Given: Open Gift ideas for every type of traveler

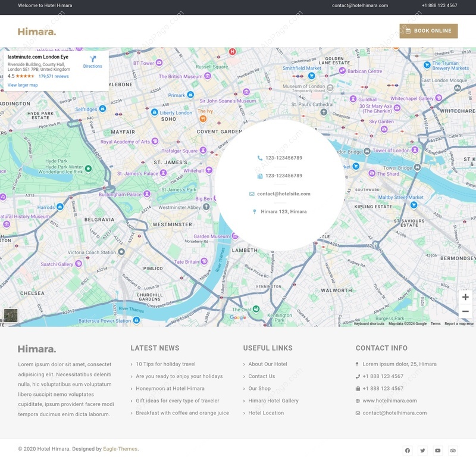Looking at the screenshot, I should point(177,401).
